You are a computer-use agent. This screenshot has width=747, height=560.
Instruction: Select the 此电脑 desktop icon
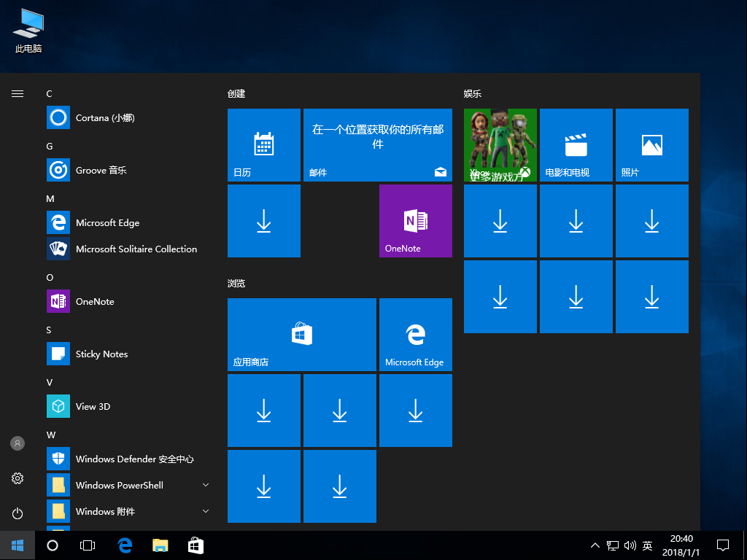(28, 31)
